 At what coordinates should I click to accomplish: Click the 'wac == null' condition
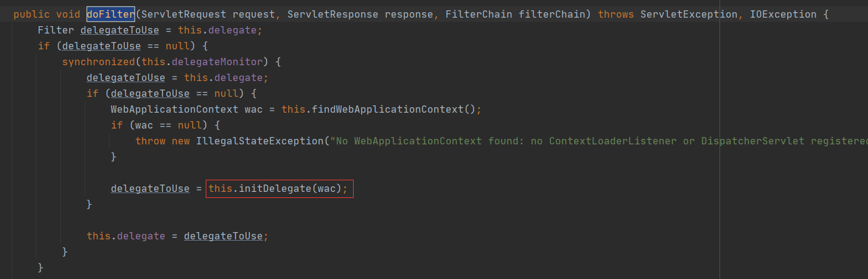tap(168, 125)
